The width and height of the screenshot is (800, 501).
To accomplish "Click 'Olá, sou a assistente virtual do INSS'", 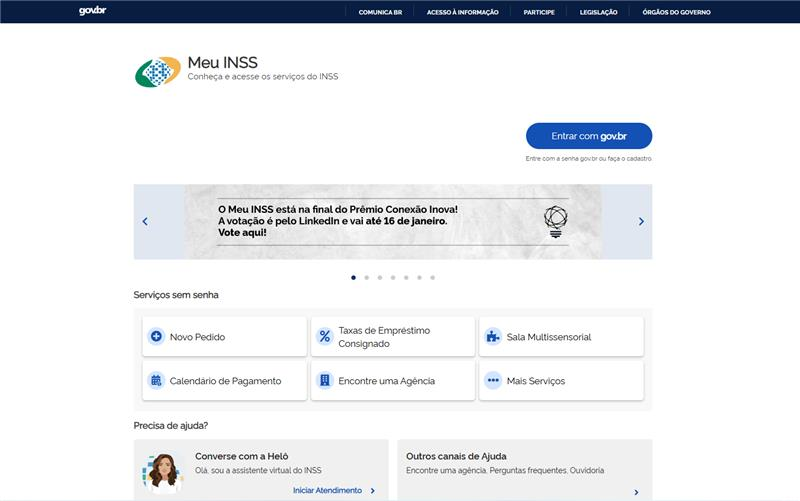I will point(258,470).
